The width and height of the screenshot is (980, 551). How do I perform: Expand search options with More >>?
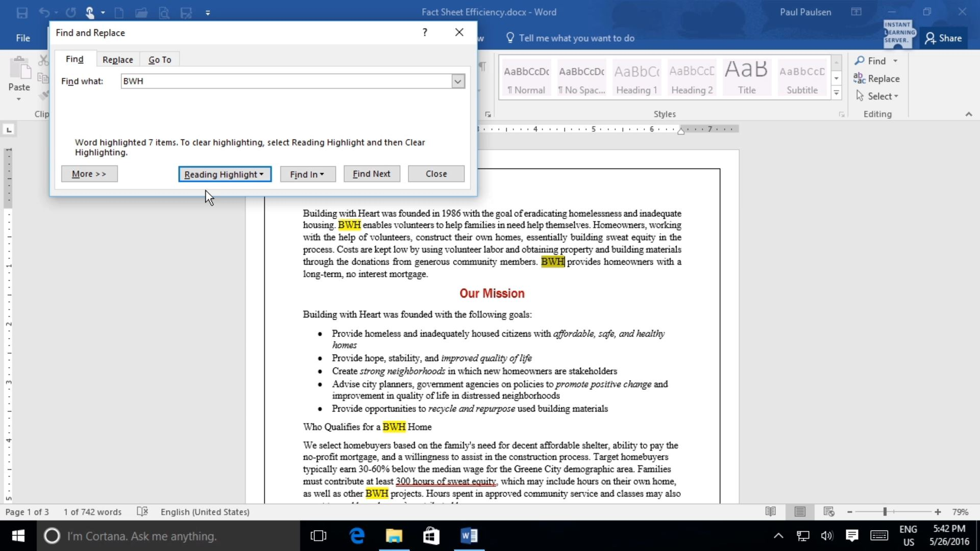[x=89, y=173]
